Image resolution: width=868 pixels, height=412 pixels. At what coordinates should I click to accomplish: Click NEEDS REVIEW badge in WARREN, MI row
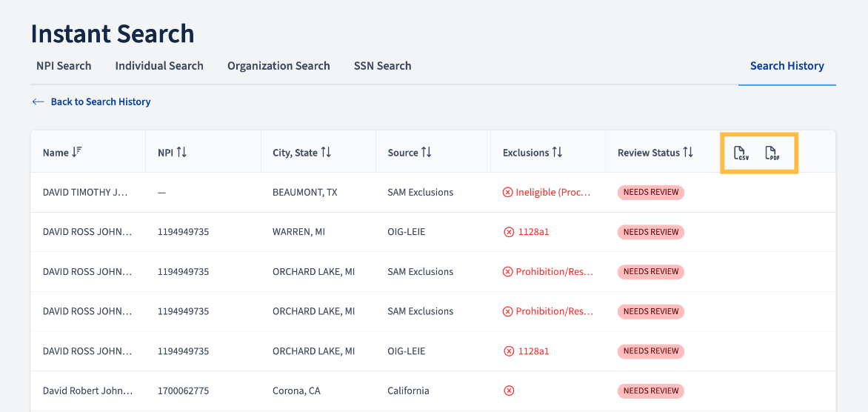point(651,232)
